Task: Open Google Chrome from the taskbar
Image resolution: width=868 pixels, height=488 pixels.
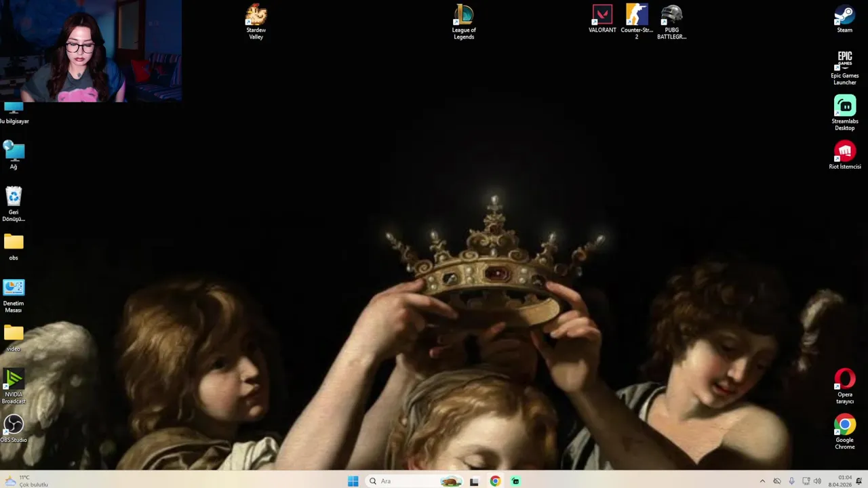Action: [495, 481]
